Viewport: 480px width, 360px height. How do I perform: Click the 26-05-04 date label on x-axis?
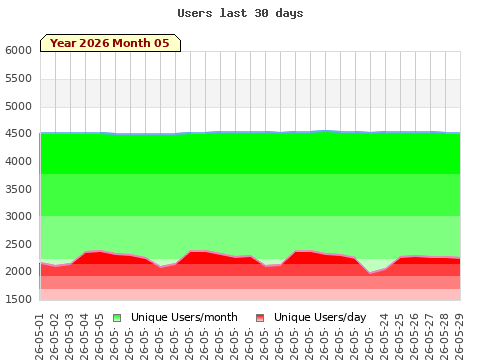coord(84,337)
